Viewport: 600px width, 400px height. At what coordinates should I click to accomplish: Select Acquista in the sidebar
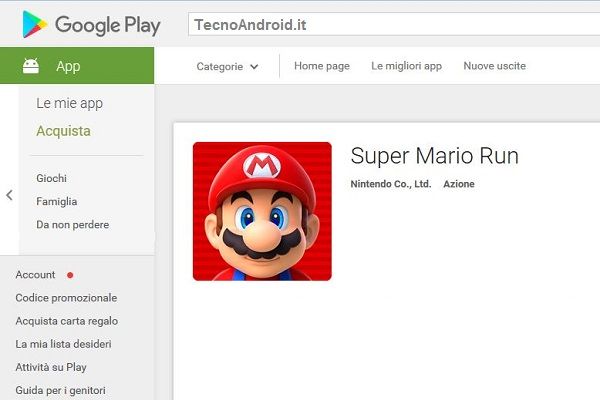(63, 131)
